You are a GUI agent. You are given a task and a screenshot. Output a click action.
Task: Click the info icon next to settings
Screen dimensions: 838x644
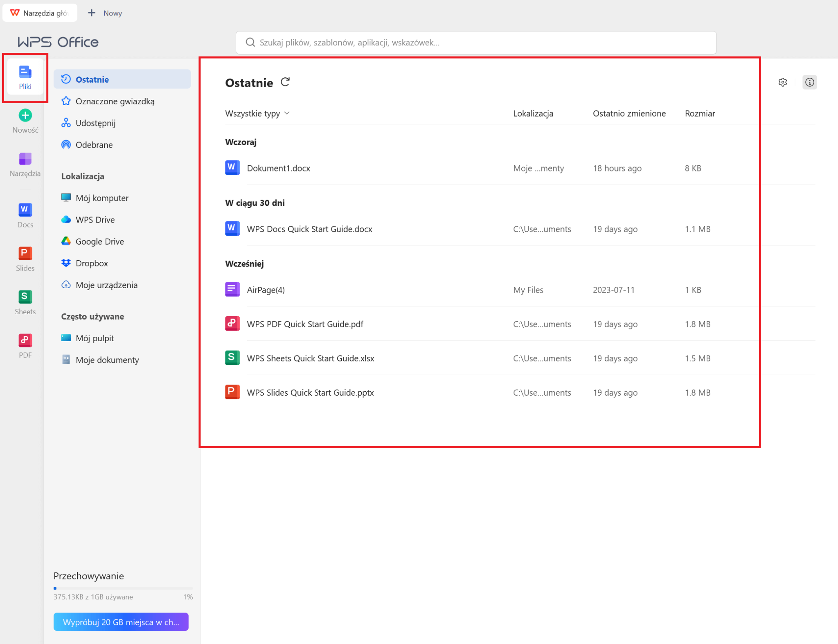click(809, 82)
